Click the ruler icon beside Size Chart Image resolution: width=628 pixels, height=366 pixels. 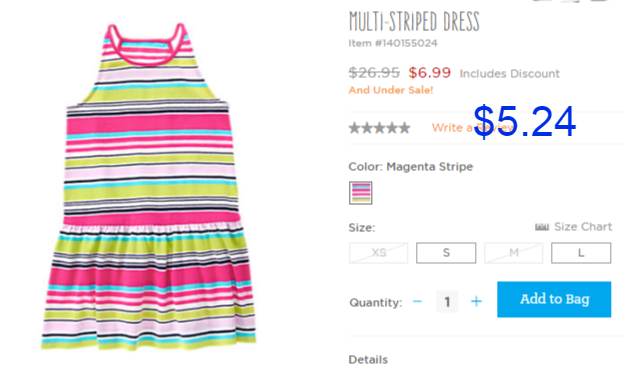tap(541, 227)
